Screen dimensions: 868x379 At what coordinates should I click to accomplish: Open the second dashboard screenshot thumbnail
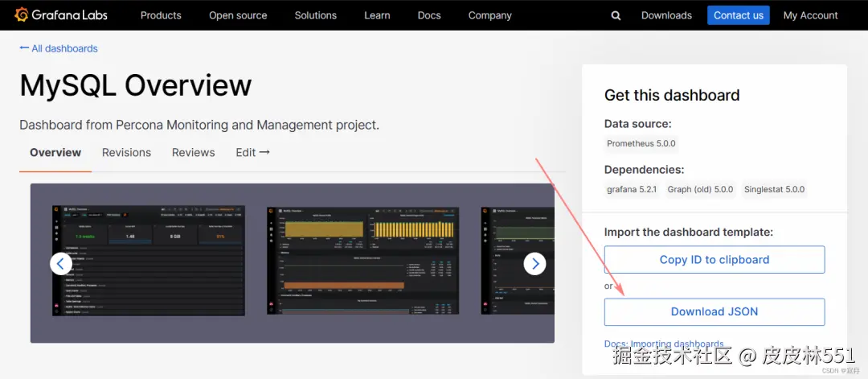[x=362, y=261]
